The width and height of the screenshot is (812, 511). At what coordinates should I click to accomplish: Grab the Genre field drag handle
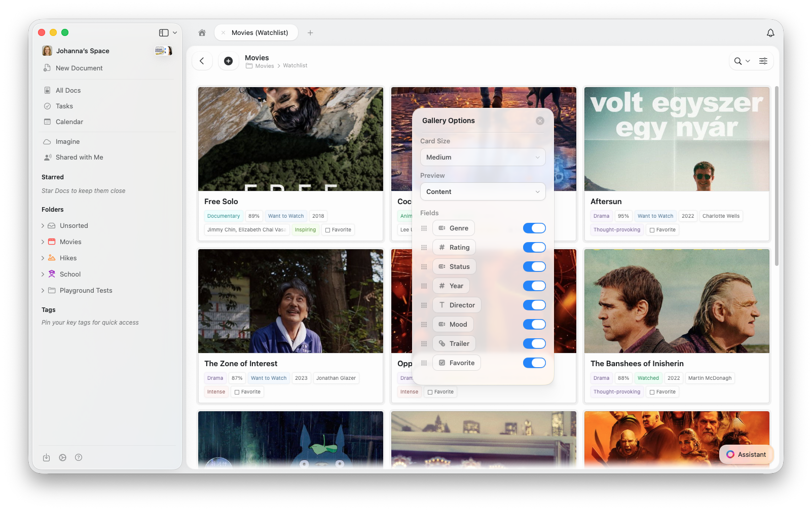tap(424, 228)
